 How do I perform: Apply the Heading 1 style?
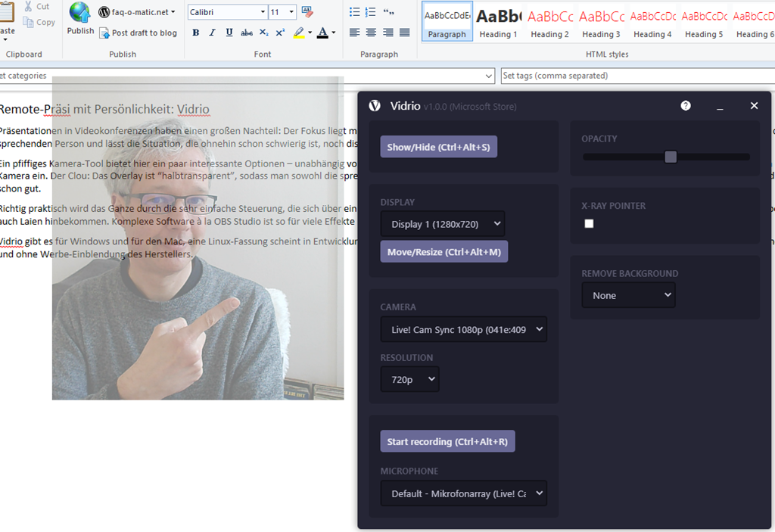[498, 21]
